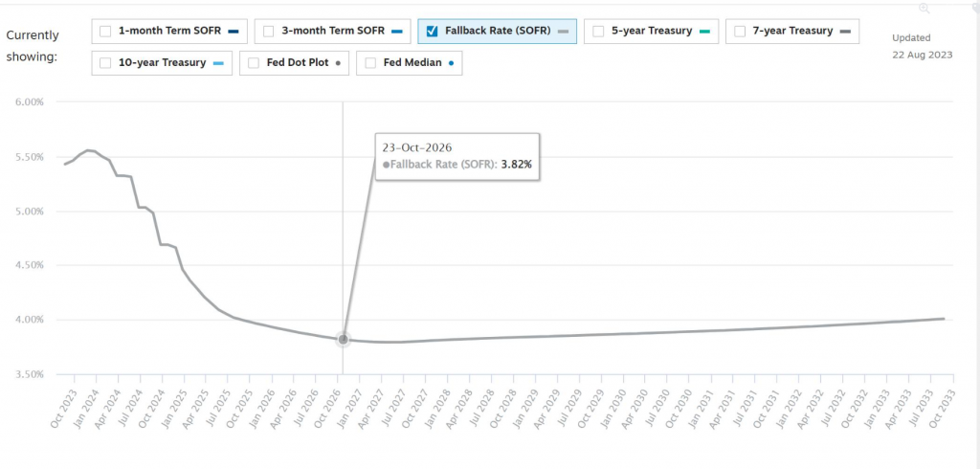This screenshot has height=469, width=980.
Task: Click the Fed Median blue dot marker
Action: tap(450, 63)
